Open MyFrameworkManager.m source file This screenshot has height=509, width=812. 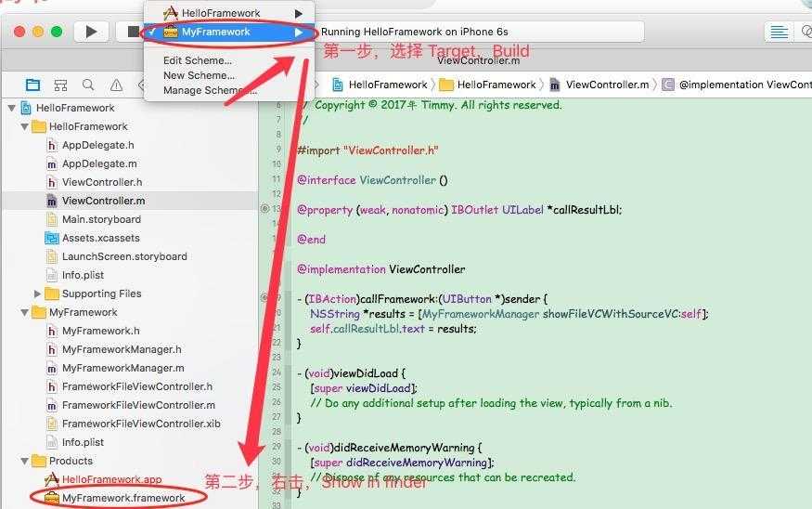pyautogui.click(x=123, y=369)
